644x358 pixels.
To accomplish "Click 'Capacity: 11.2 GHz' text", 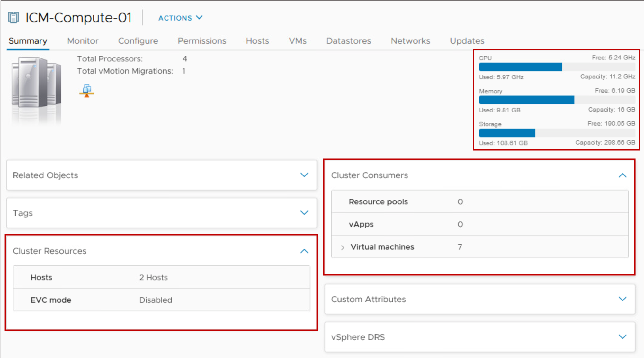I will tap(608, 76).
